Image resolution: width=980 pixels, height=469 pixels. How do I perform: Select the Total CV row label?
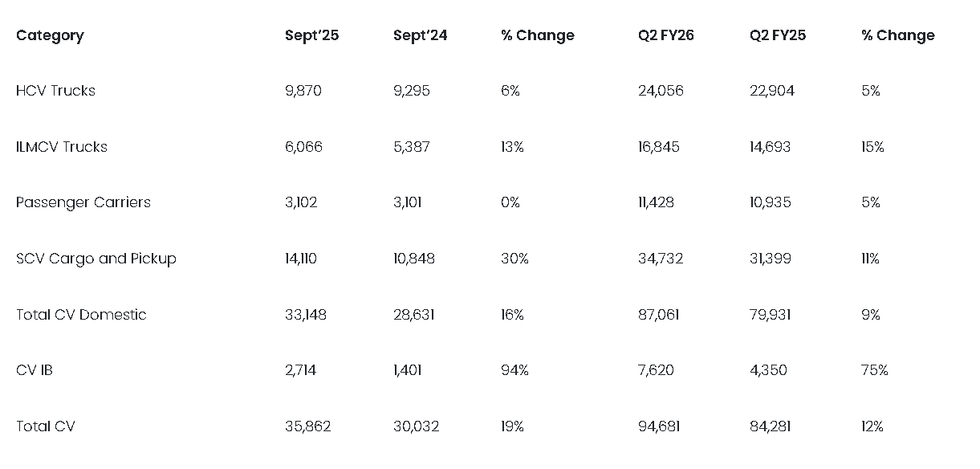click(45, 426)
